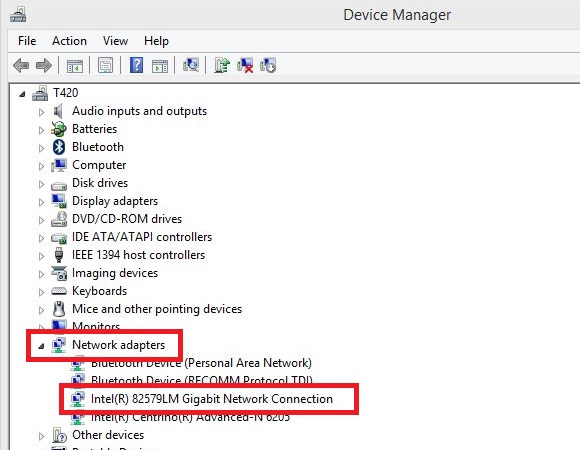Image resolution: width=580 pixels, height=450 pixels.
Task: Expand the Computer category arrow
Action: (x=41, y=166)
